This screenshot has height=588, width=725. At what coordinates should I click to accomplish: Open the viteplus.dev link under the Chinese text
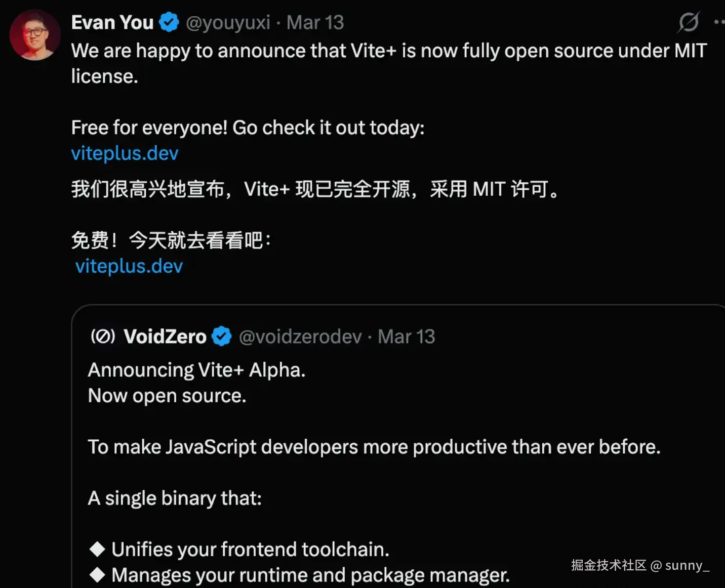[x=129, y=266]
